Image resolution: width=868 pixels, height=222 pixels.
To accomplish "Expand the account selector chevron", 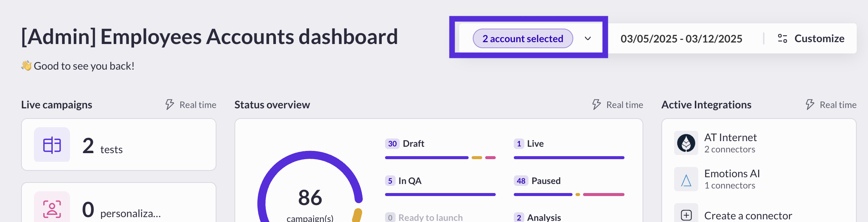I will coord(588,38).
